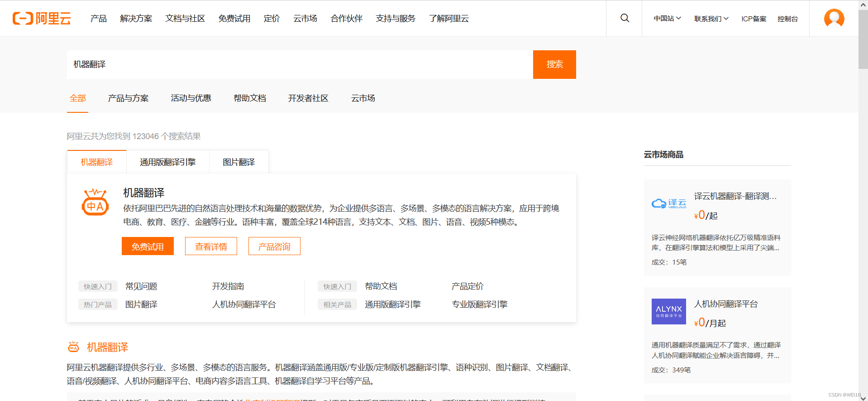The image size is (868, 401).
Task: Open the 了解阿里云 navigation menu
Action: click(x=449, y=19)
